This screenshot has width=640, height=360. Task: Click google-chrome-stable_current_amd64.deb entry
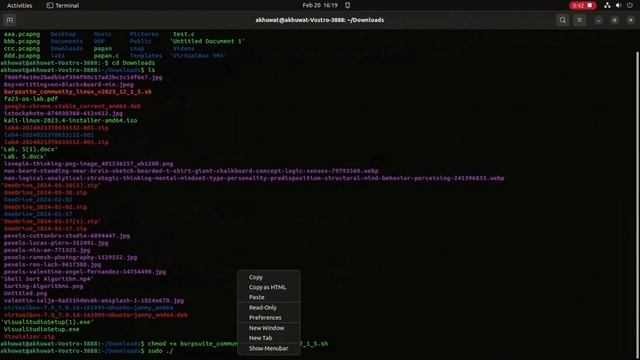pyautogui.click(x=72, y=106)
